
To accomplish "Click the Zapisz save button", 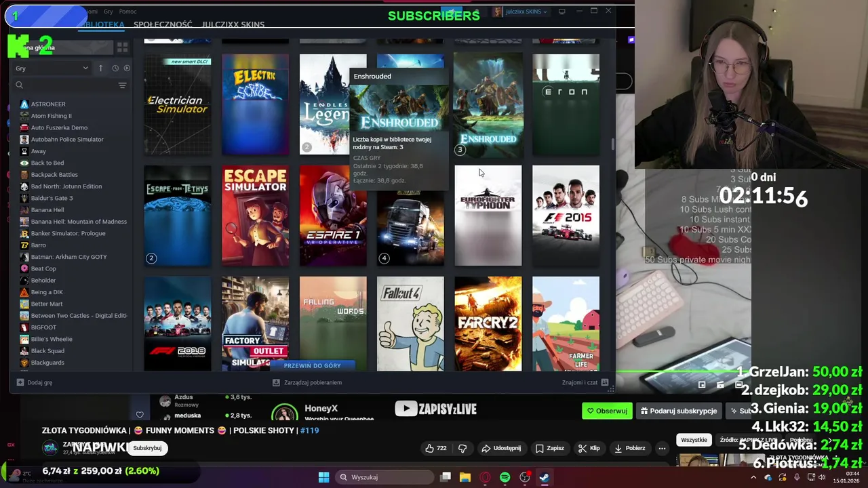I will coord(549,448).
